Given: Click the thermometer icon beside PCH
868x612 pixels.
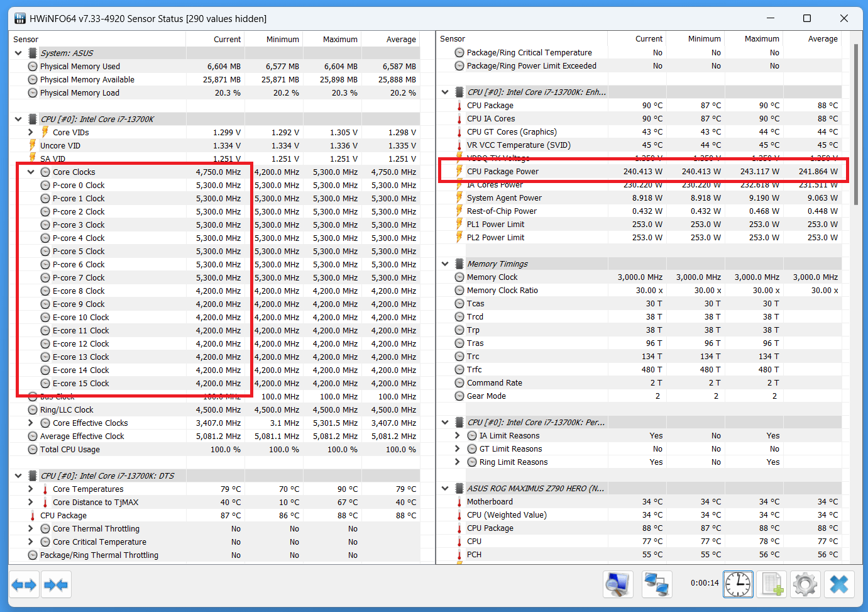Looking at the screenshot, I should [x=459, y=555].
